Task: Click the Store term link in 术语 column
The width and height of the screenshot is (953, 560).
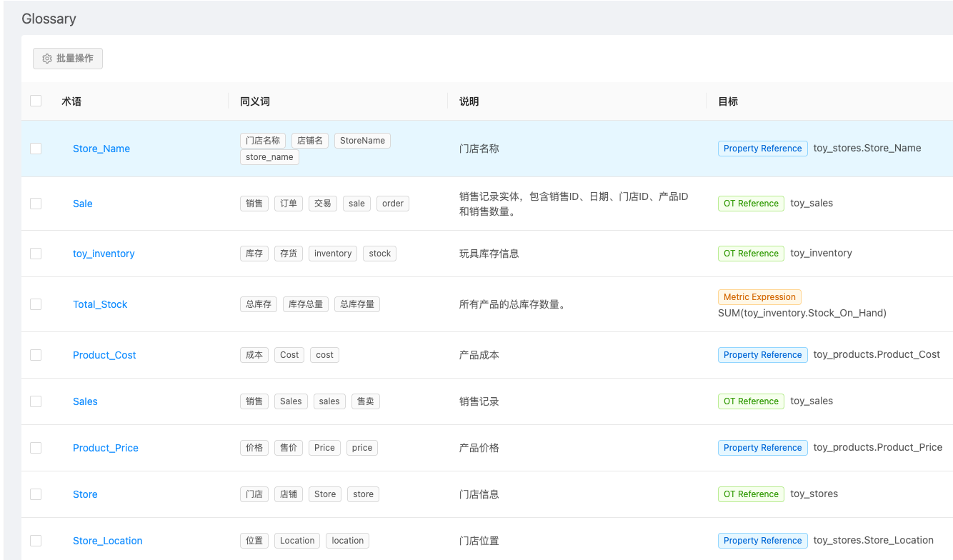Action: (x=85, y=494)
